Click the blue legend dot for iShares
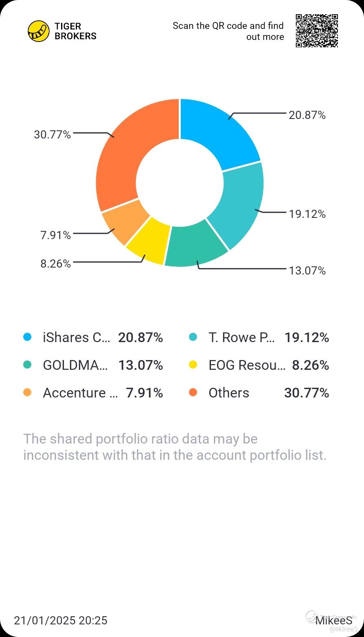Viewport: 364px width, 637px height. [27, 337]
